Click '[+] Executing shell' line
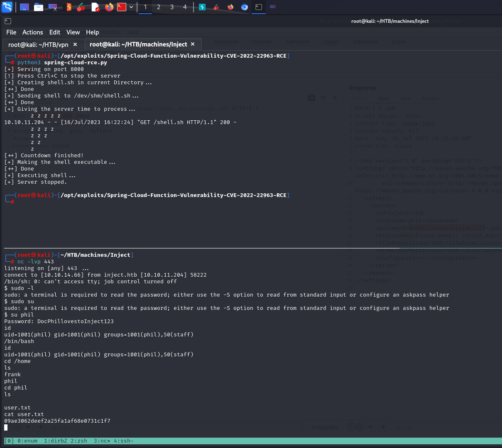This screenshot has width=502, height=448. tap(40, 175)
